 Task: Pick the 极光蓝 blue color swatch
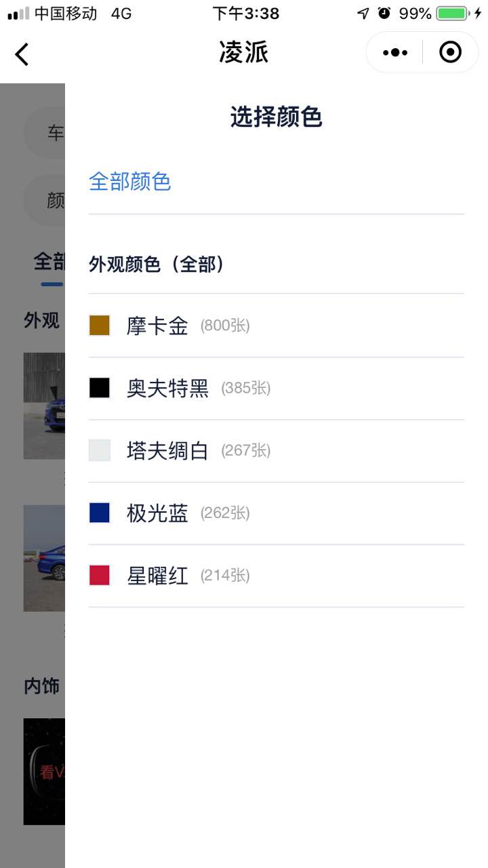100,513
